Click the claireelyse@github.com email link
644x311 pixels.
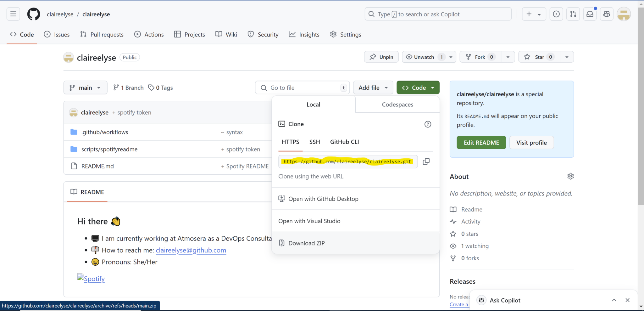click(191, 250)
